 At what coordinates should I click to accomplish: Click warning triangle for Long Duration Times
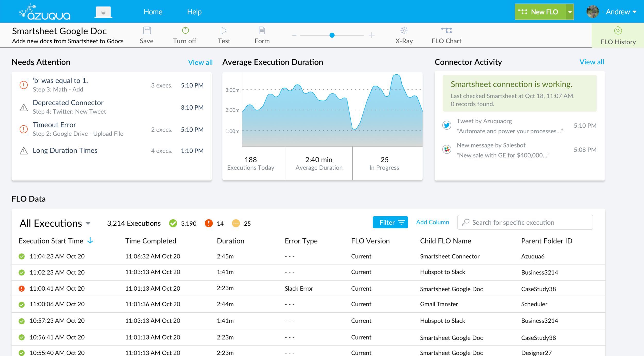[24, 151]
